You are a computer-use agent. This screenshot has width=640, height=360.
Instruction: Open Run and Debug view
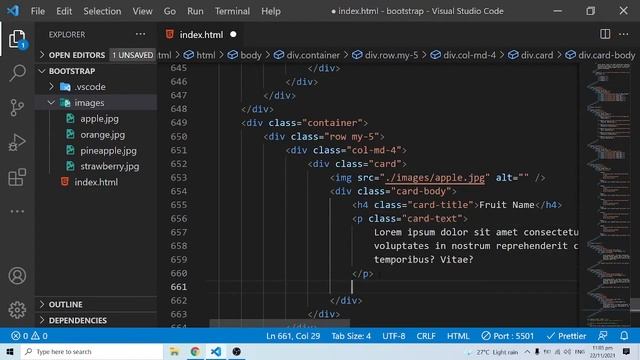click(17, 142)
